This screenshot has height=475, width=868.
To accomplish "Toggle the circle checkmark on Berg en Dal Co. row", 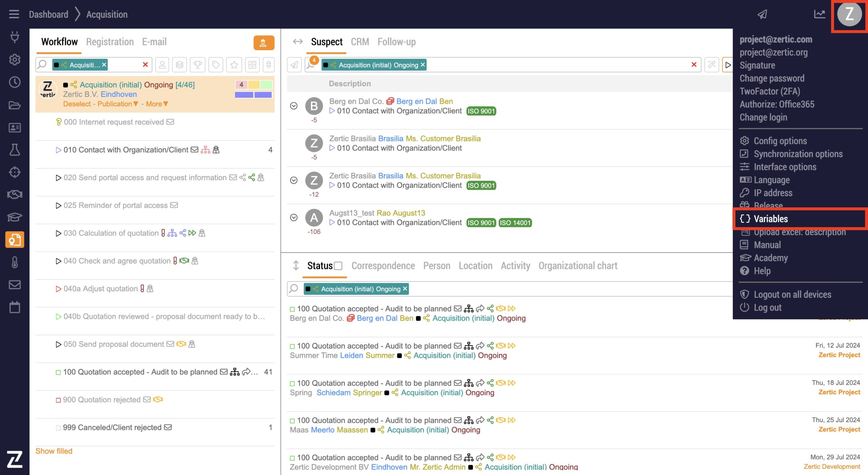I will [294, 106].
